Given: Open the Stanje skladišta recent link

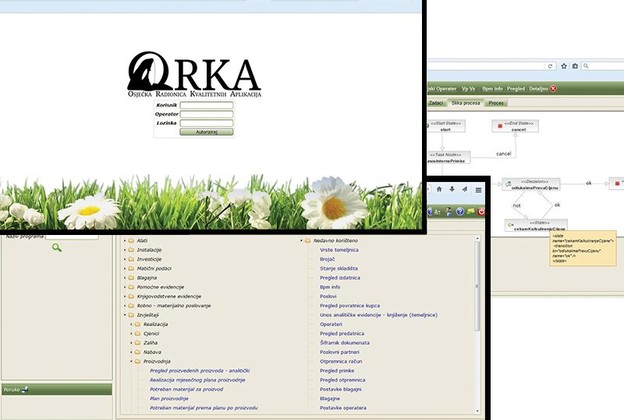Looking at the screenshot, I should pyautogui.click(x=339, y=269).
